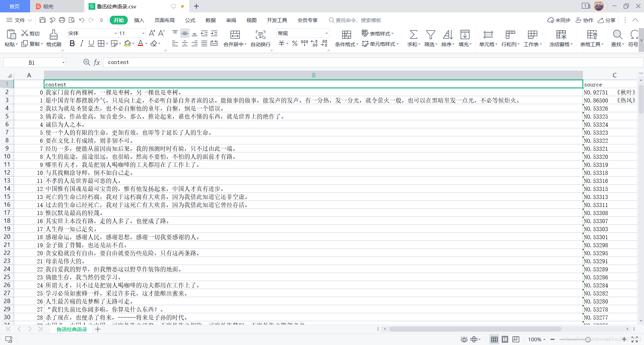Open the font color dropdown arrow
The width and height of the screenshot is (644, 345).
point(146,44)
